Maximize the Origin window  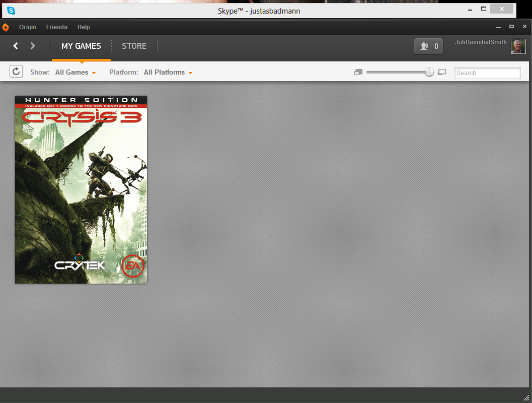(x=511, y=27)
